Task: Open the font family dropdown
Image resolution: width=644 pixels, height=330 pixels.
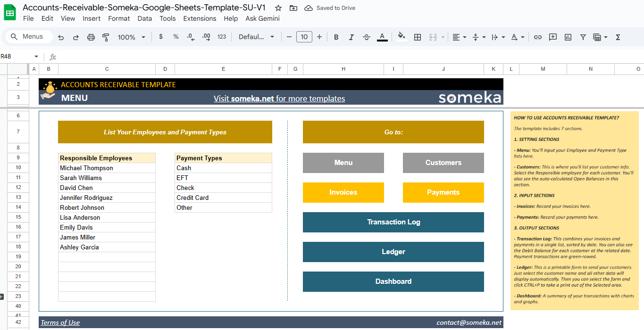Action: (255, 36)
